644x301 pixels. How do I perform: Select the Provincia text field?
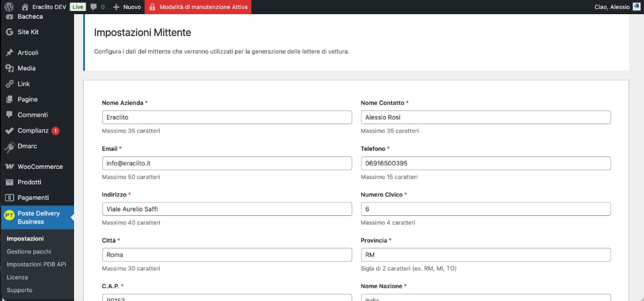point(485,255)
